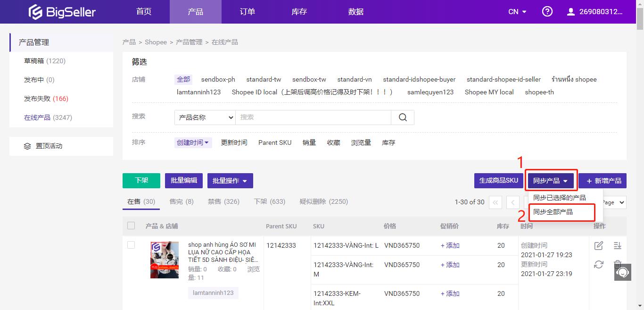Click the 批量编辑 button

(x=184, y=181)
